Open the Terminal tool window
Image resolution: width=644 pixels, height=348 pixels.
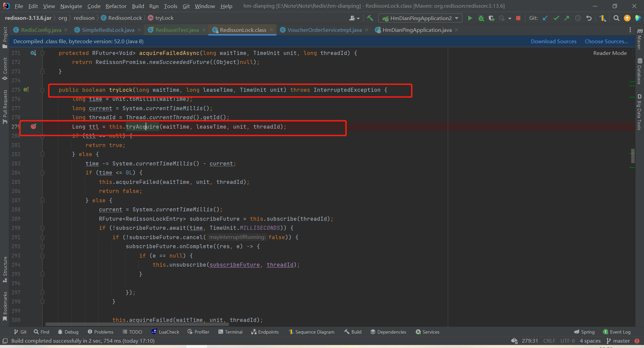(x=230, y=332)
